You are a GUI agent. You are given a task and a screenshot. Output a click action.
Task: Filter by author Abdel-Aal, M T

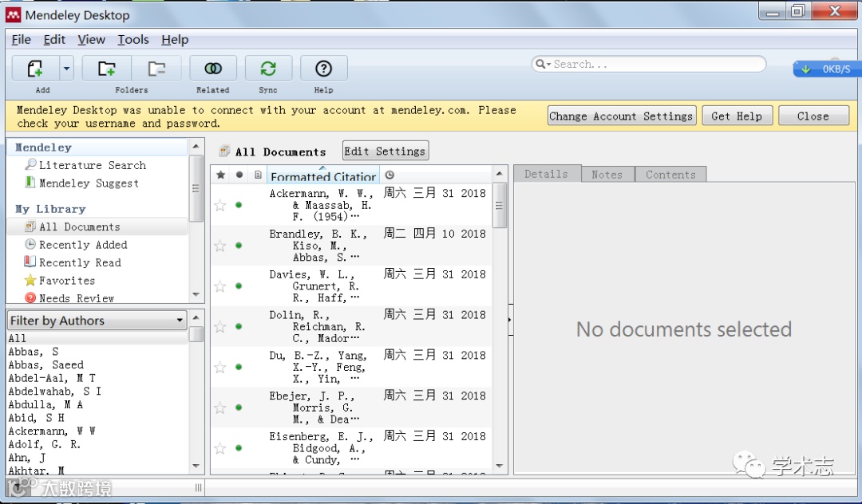point(52,378)
